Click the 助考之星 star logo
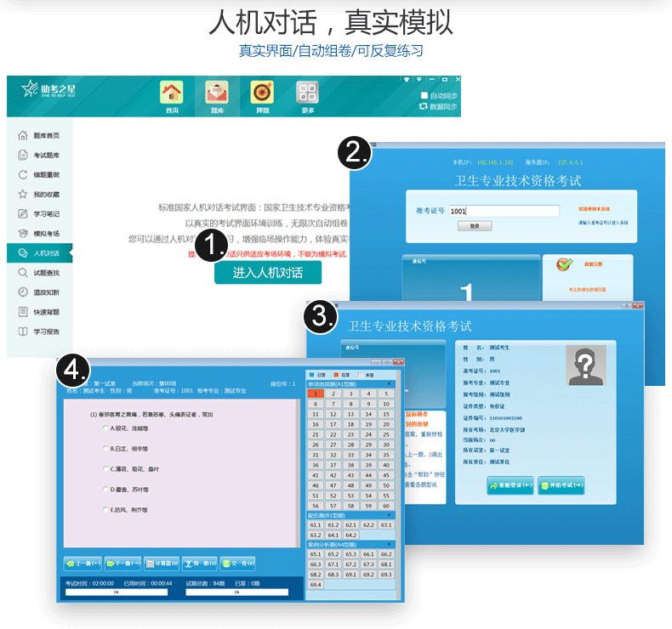672x629 pixels. click(30, 88)
